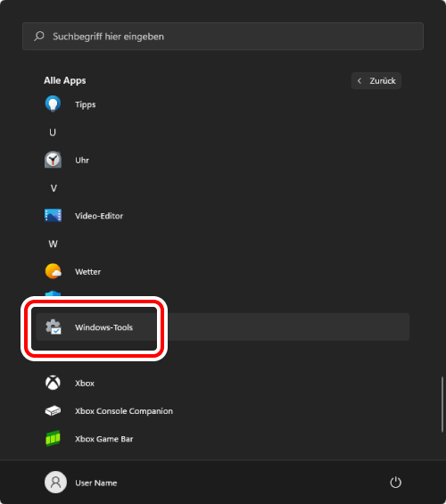
Task: Open the Xbox Game Bar entry label
Action: click(104, 439)
